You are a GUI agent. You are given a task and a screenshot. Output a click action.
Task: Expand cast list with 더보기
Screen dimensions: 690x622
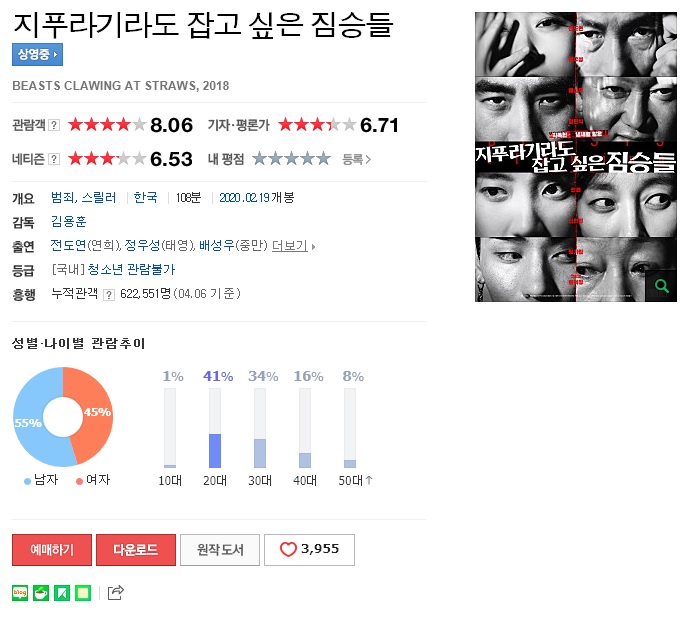294,246
